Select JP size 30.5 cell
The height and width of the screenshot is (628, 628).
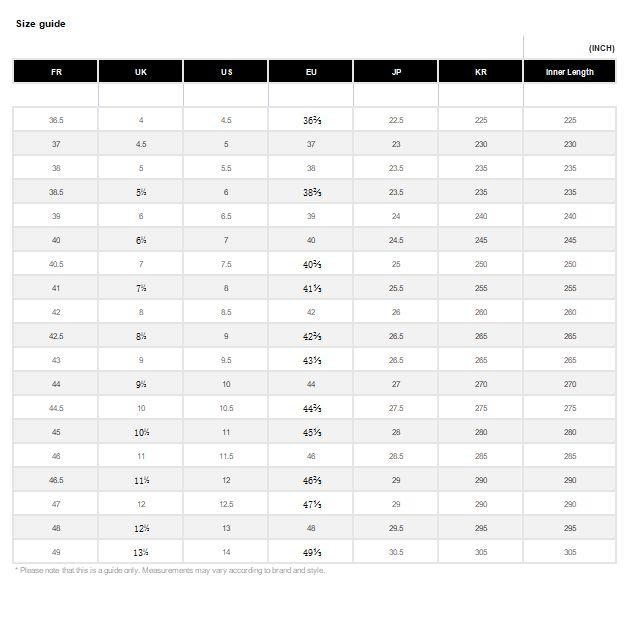click(396, 552)
